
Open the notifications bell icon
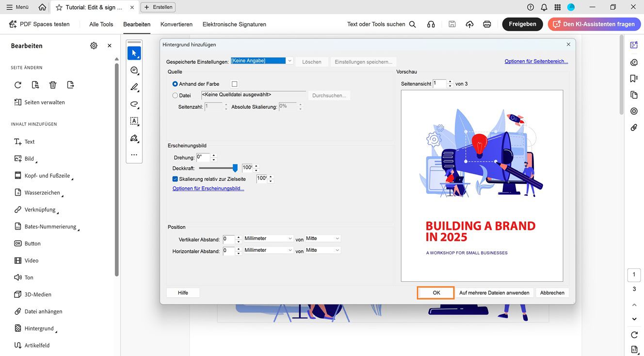coord(544,7)
